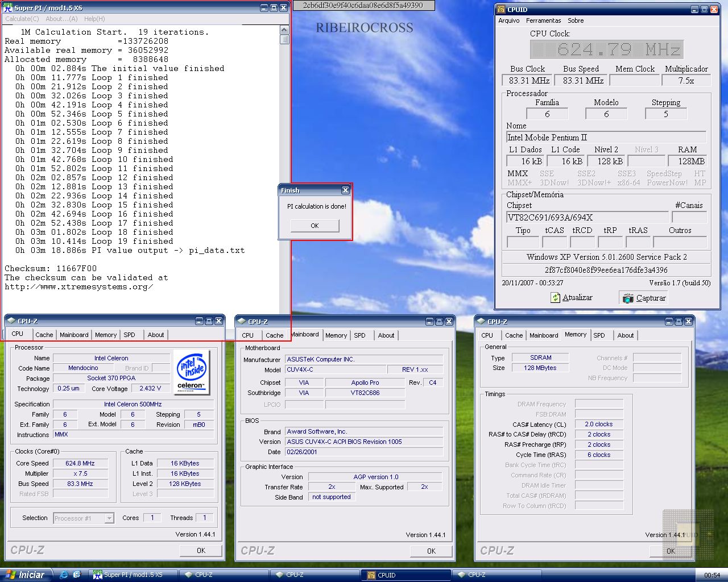Click the Mendocino code name value
Image resolution: width=728 pixels, height=582 pixels.
point(83,368)
